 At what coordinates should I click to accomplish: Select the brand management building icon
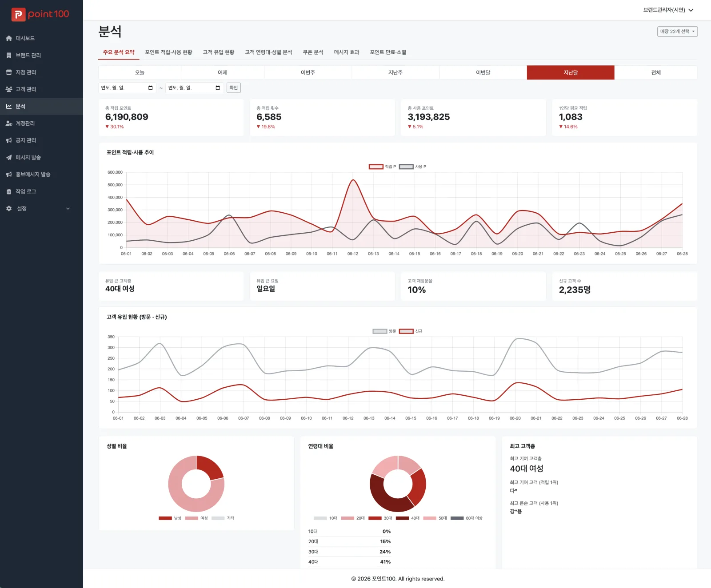pyautogui.click(x=9, y=55)
